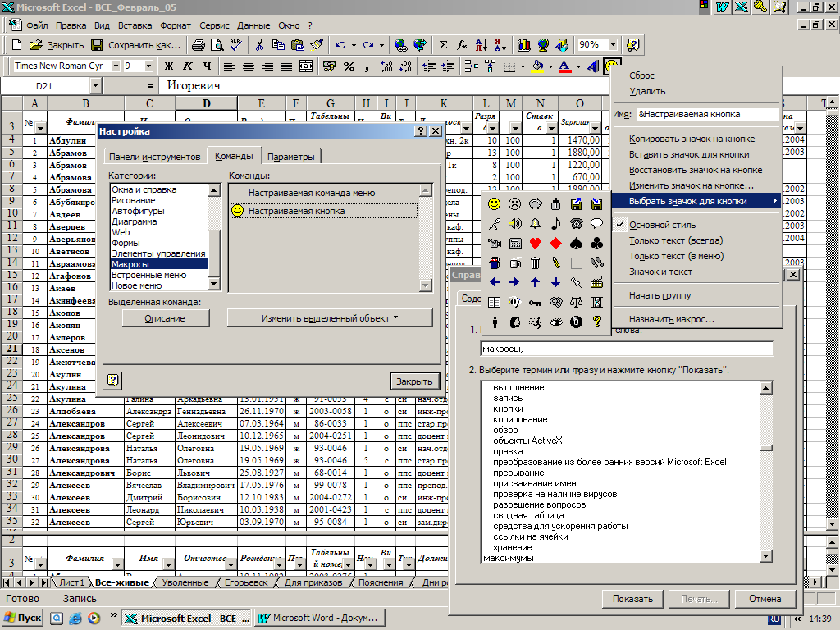The image size is (840, 630).
Task: Choose the balance scales icon
Action: [576, 302]
